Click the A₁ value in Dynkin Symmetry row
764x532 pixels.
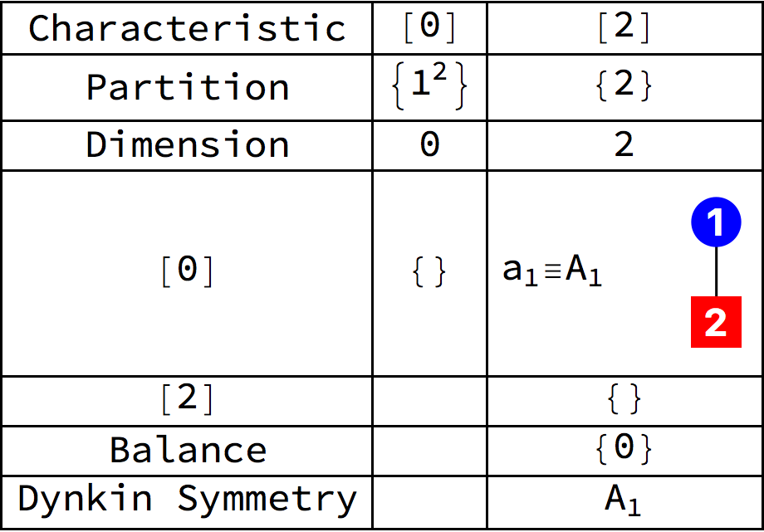coord(624,500)
